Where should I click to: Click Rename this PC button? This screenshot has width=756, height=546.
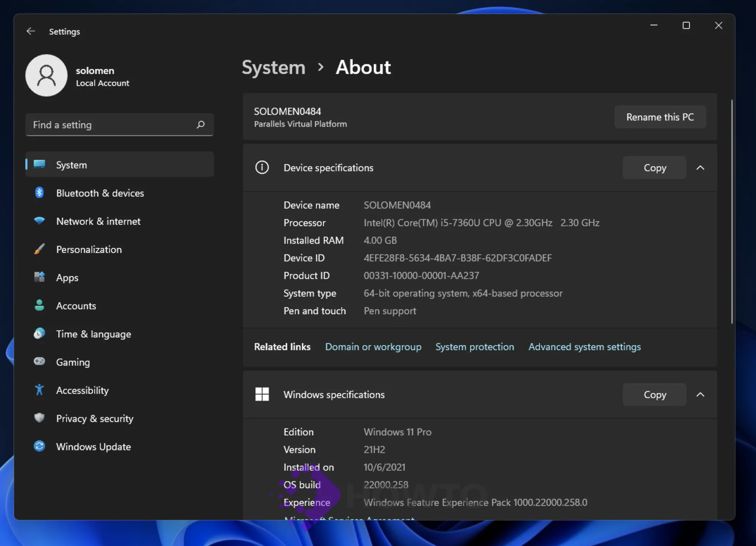pos(660,117)
